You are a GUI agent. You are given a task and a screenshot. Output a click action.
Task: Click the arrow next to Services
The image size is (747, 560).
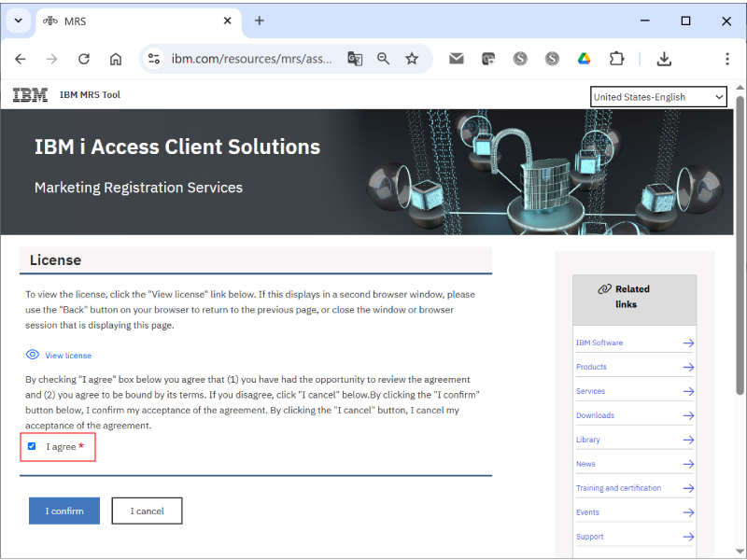coord(688,391)
